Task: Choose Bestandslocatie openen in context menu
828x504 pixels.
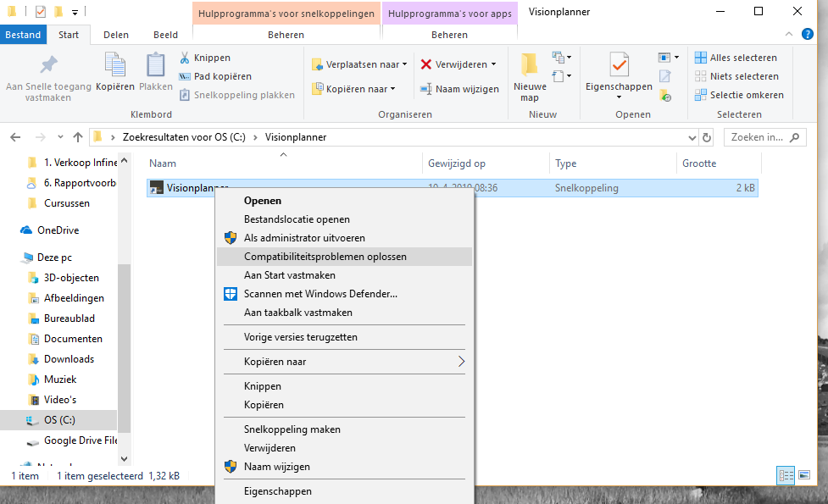Action: pos(344,219)
